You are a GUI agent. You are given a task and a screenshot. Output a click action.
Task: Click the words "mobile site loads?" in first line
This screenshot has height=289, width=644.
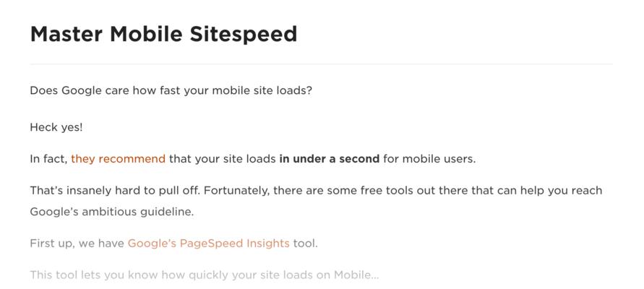tap(262, 90)
